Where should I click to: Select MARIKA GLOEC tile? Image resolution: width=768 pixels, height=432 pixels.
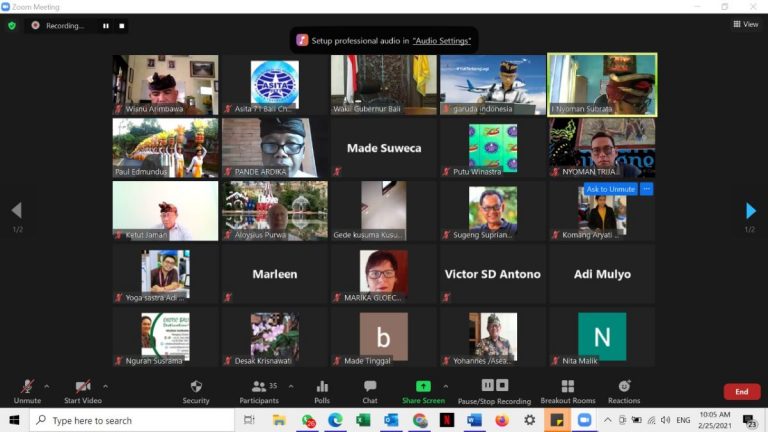[x=384, y=274]
